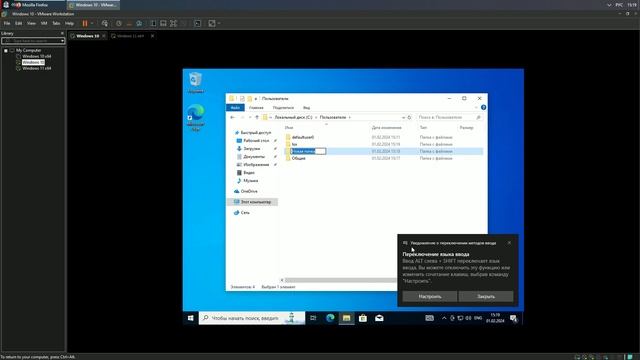Open Explorer Вид ribbon tab
The image size is (640, 360).
click(307, 108)
